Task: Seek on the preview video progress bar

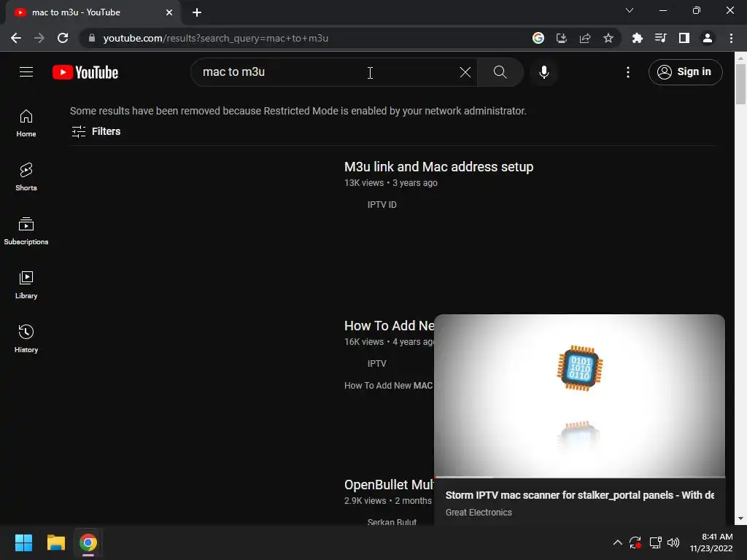Action: point(579,477)
